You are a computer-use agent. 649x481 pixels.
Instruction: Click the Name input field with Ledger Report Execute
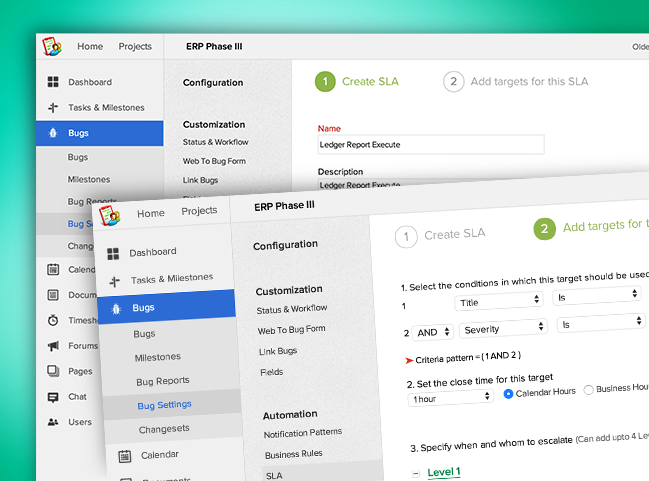click(430, 145)
